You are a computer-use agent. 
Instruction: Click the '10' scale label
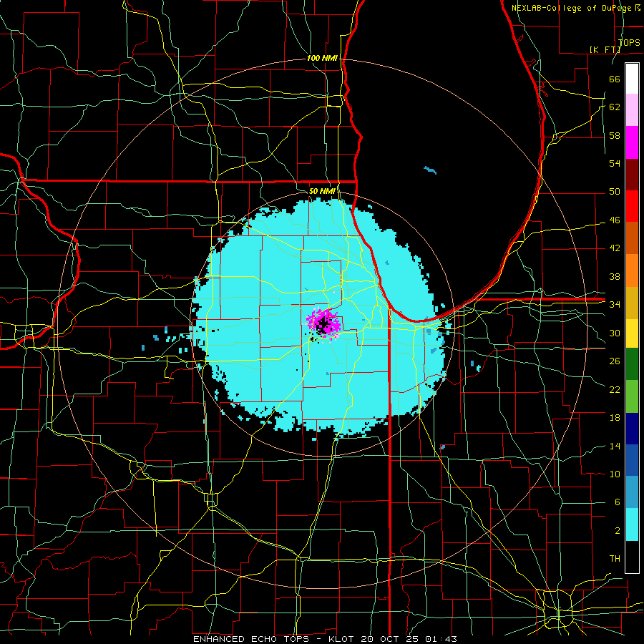coord(615,474)
